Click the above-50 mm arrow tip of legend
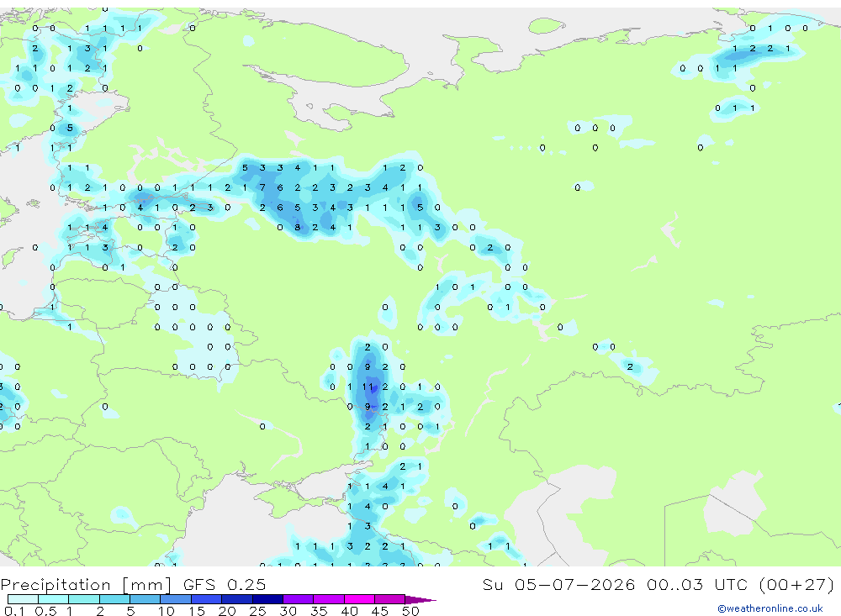This screenshot has height=616, width=841. pos(420,599)
